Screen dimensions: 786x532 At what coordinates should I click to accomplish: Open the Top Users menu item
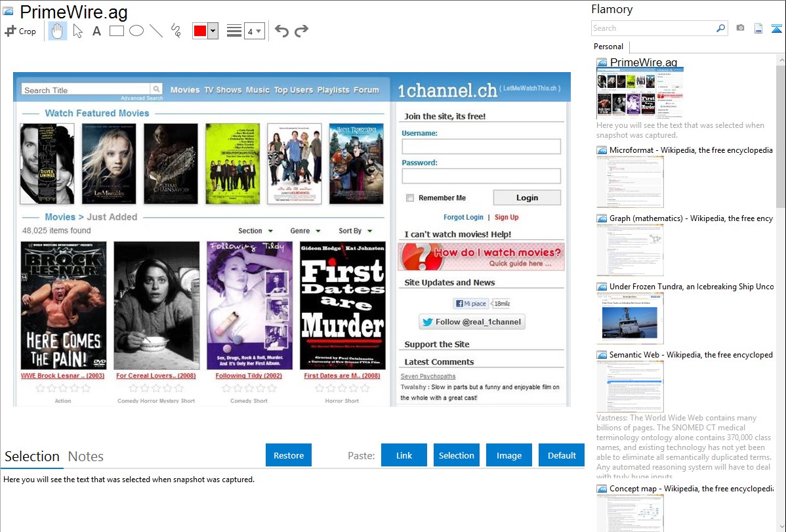pos(293,90)
